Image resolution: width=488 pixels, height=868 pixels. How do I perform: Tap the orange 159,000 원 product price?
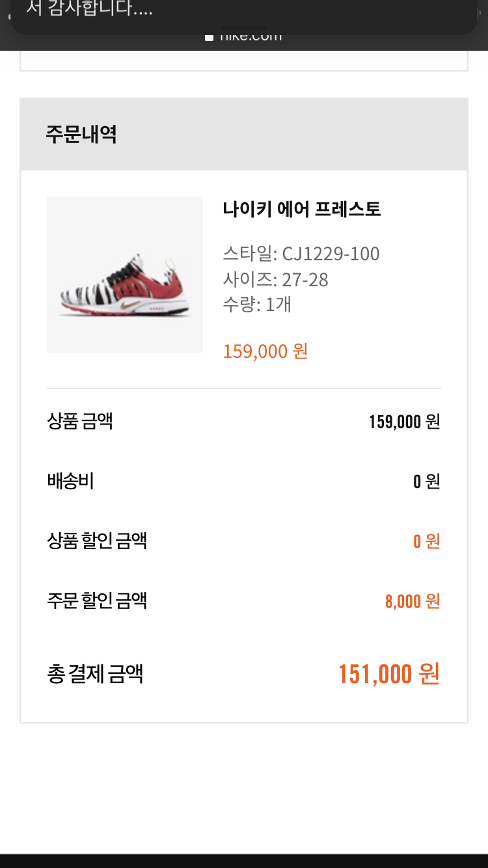pos(265,351)
